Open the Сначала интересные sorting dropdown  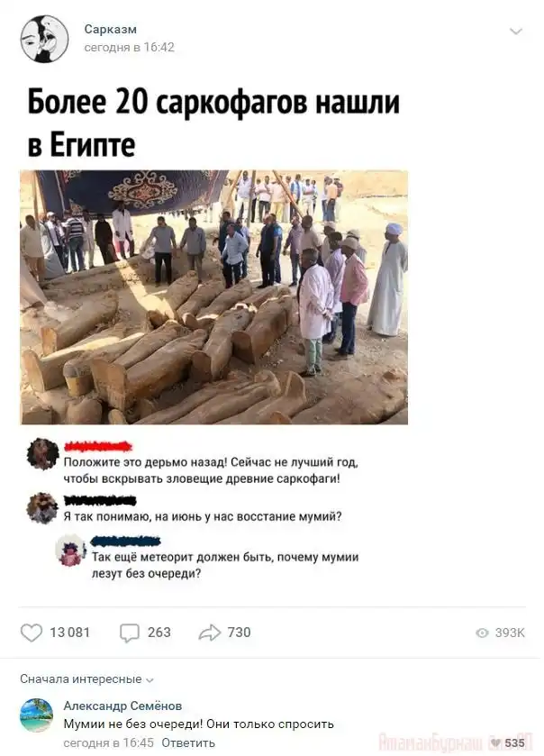pyautogui.click(x=86, y=679)
